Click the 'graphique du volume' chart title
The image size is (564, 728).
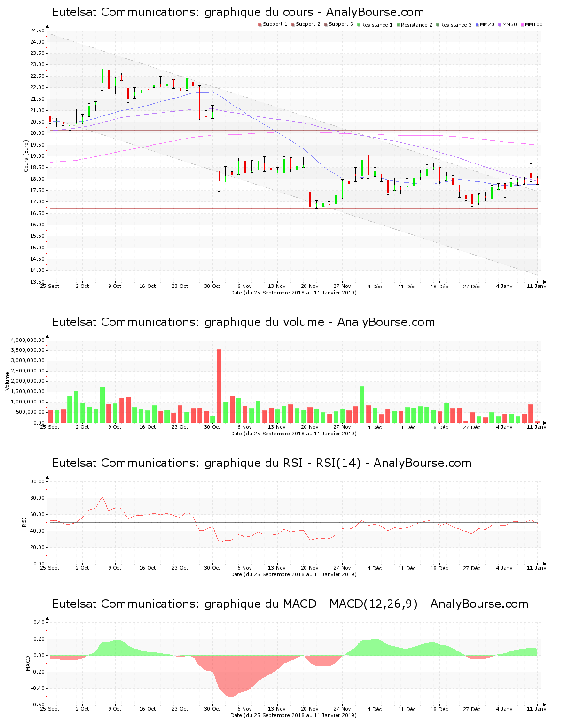click(x=243, y=322)
